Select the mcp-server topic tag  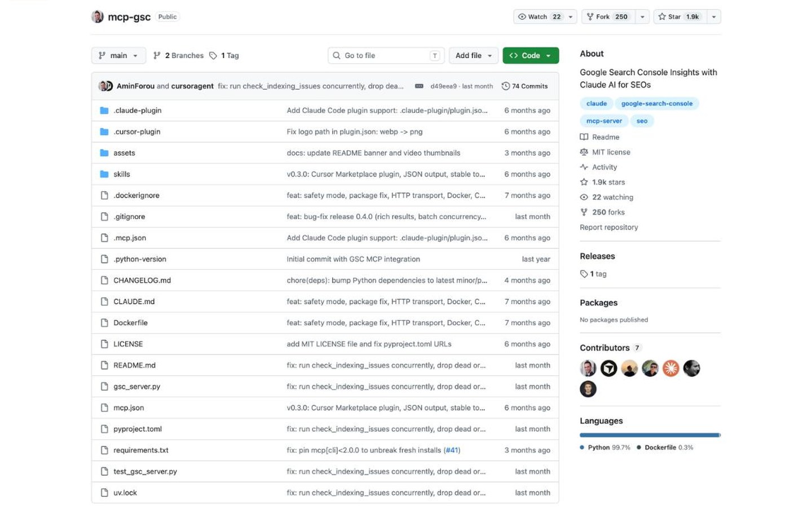pos(604,121)
